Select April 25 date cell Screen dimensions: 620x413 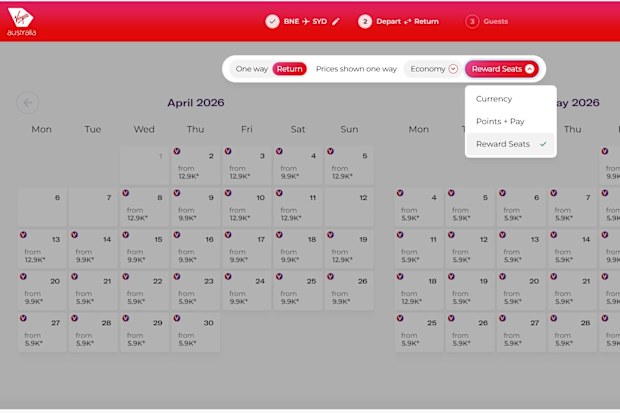pos(298,291)
